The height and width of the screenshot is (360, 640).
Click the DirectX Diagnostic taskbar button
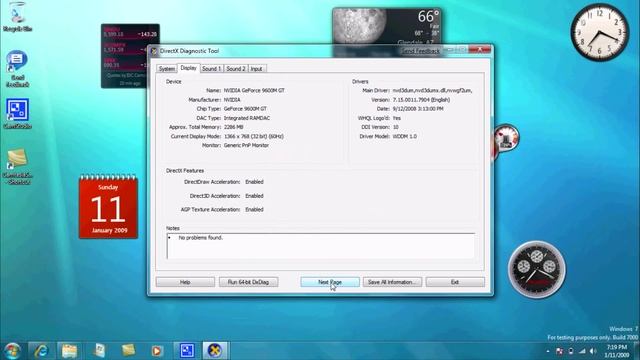(215, 351)
